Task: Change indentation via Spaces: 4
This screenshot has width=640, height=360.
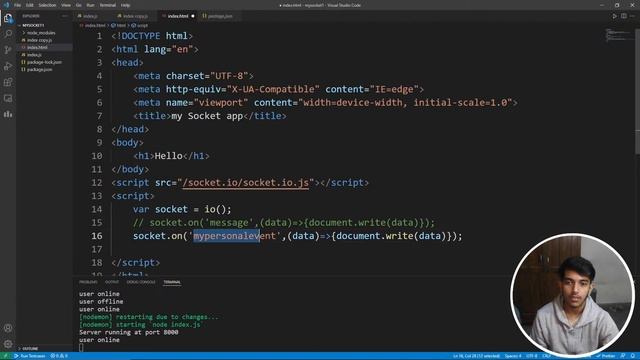Action: point(513,356)
